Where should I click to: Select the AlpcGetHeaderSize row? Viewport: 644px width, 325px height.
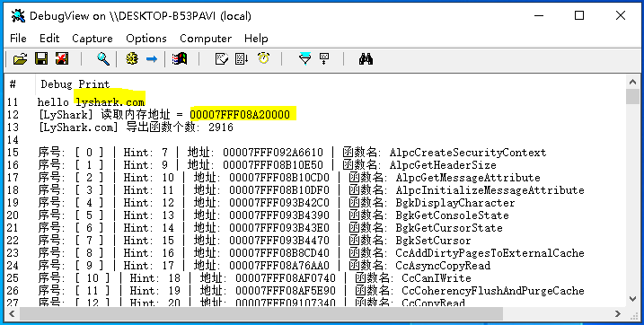(x=315, y=165)
